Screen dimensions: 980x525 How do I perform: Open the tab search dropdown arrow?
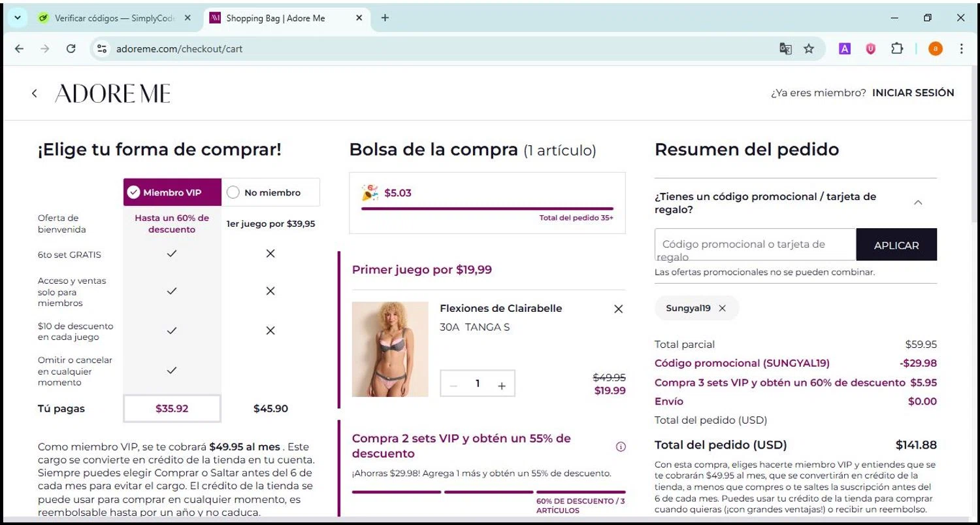click(x=16, y=18)
